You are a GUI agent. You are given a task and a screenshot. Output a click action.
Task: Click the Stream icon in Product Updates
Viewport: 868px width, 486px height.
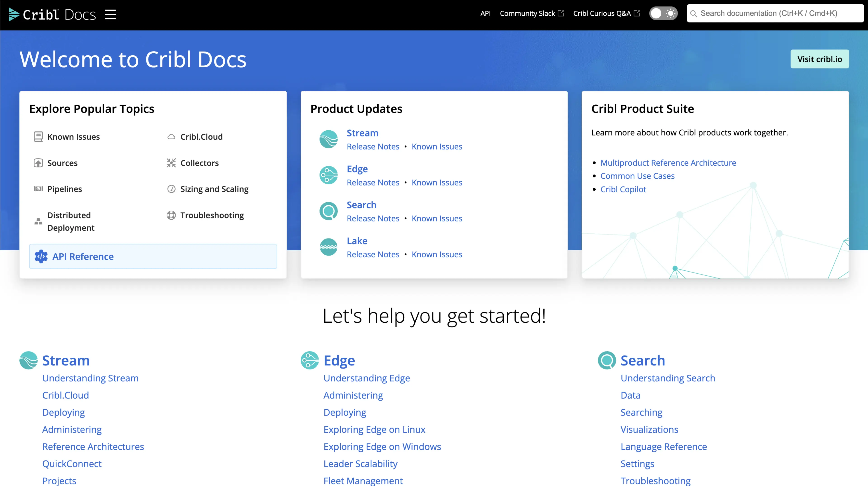pos(328,139)
